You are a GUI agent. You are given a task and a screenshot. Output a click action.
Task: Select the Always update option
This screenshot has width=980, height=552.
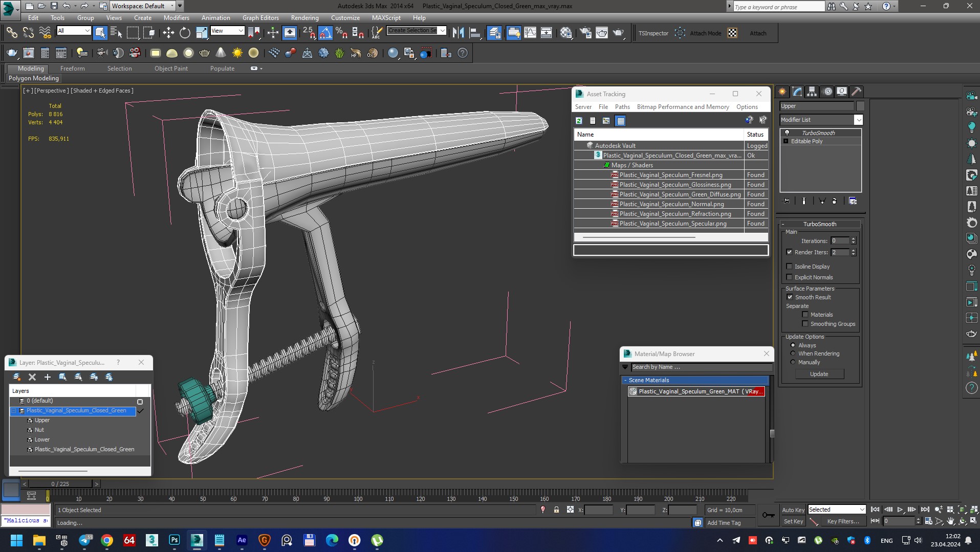pyautogui.click(x=793, y=345)
